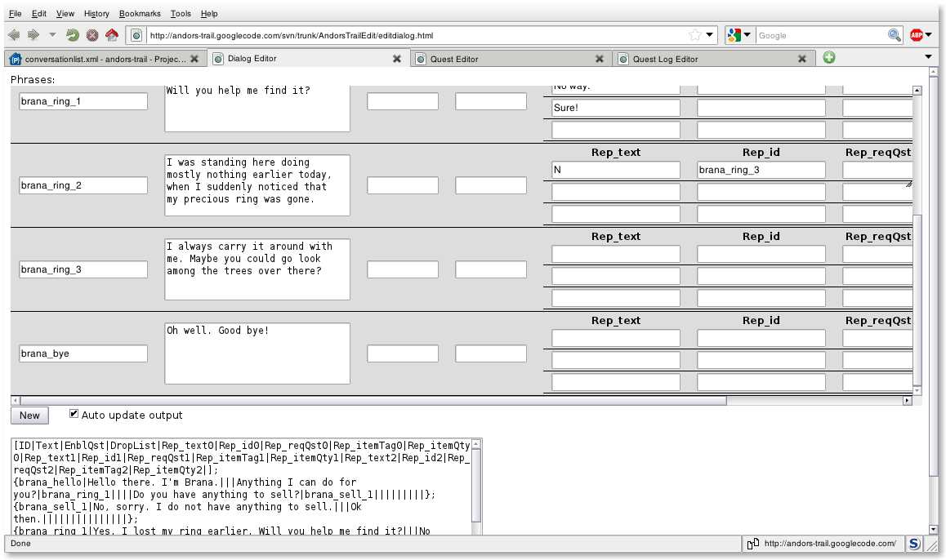Open the list all tabs dropdown
The height and width of the screenshot is (560, 946).
pyautogui.click(x=928, y=57)
